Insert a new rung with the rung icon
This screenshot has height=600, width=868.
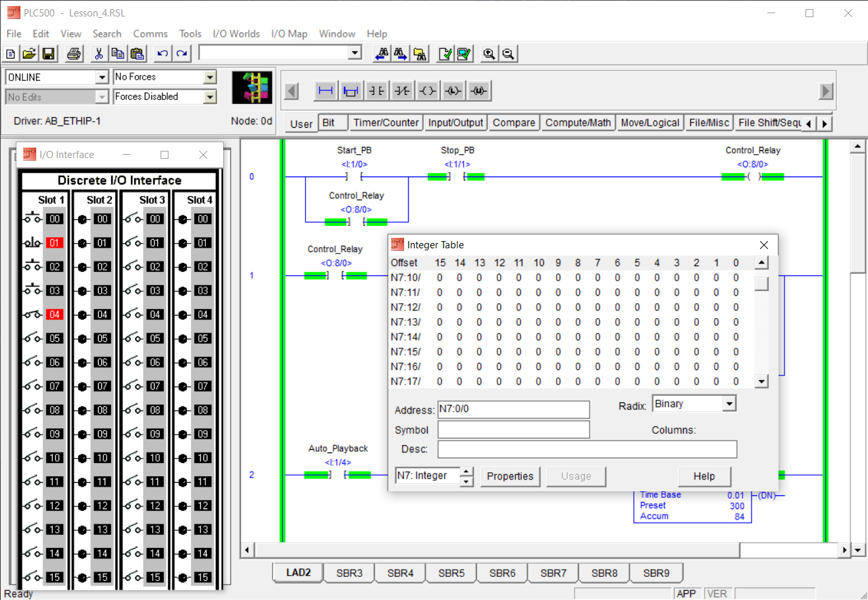tap(326, 91)
